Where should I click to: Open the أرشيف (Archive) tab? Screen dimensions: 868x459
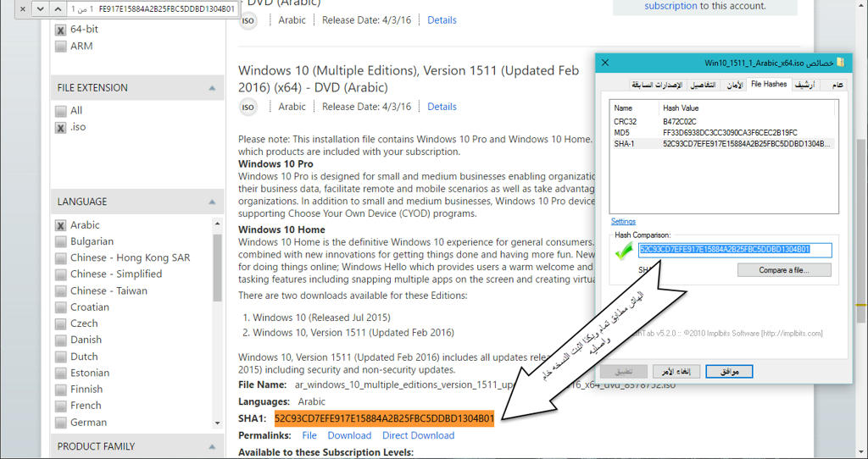(807, 86)
